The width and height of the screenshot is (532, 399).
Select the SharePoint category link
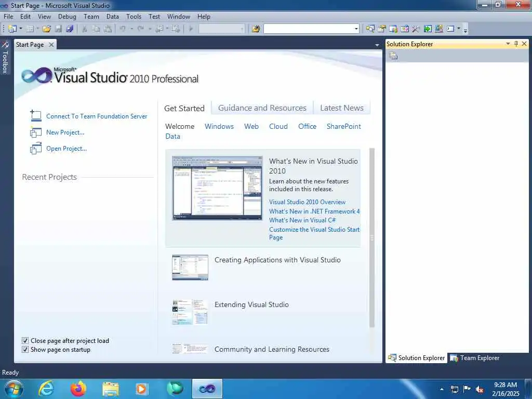344,126
